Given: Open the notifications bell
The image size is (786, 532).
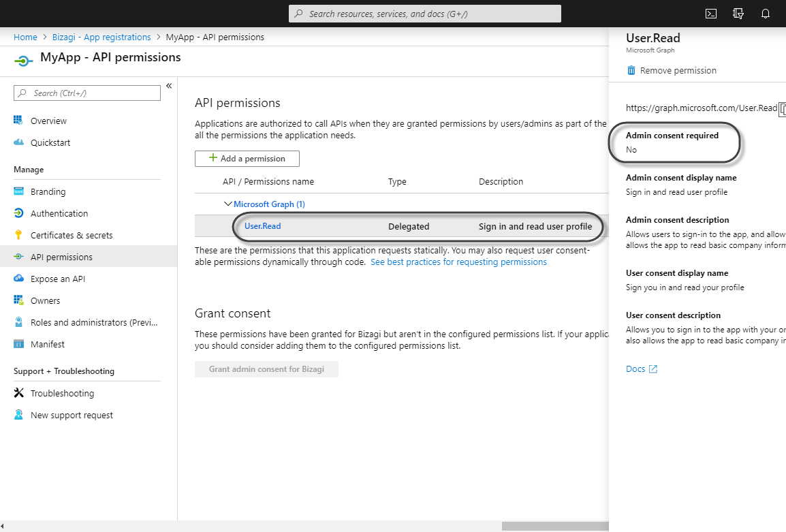Looking at the screenshot, I should [766, 14].
